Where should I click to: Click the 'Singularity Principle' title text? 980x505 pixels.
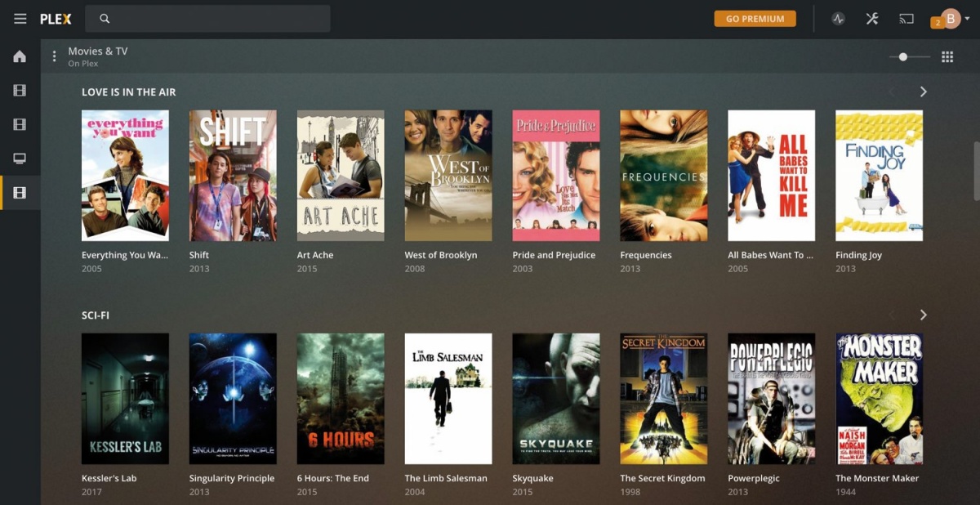[232, 478]
